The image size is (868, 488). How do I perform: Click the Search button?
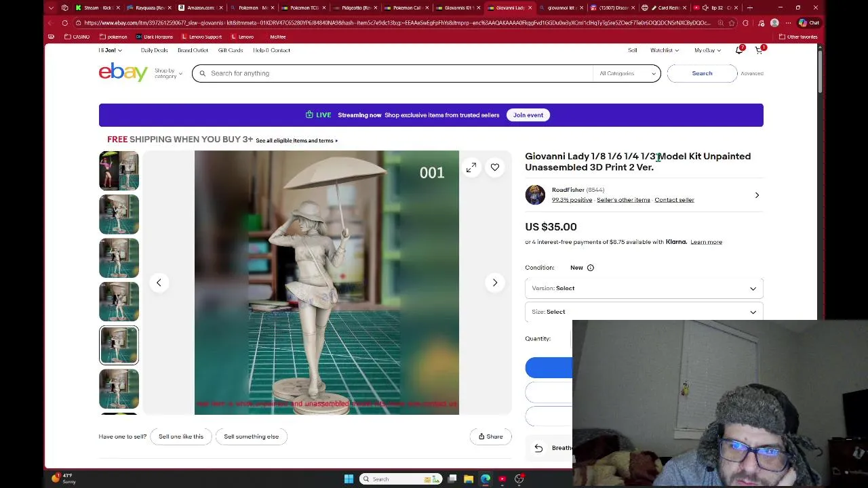click(702, 73)
